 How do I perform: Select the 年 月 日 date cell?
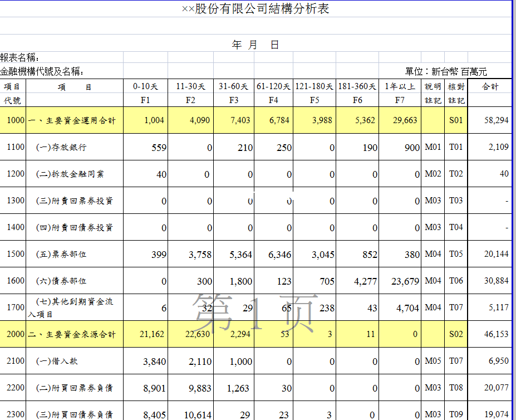coord(255,45)
